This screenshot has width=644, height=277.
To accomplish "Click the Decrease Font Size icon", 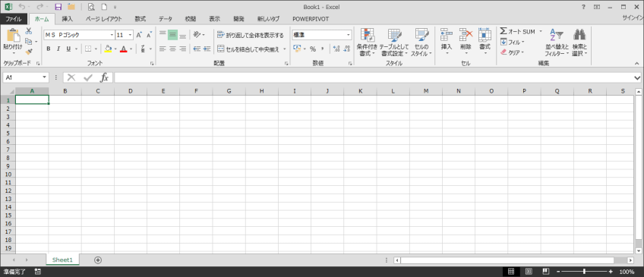I will click(149, 36).
